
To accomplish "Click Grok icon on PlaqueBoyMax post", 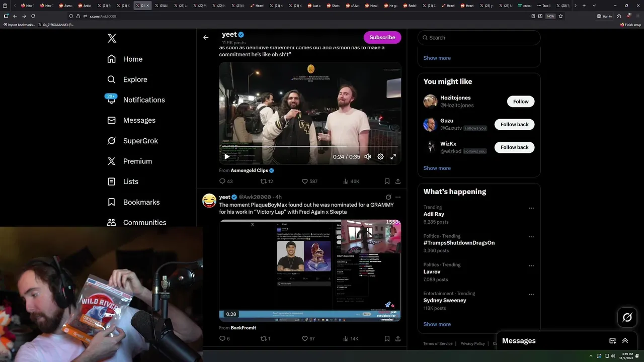I will tap(388, 197).
